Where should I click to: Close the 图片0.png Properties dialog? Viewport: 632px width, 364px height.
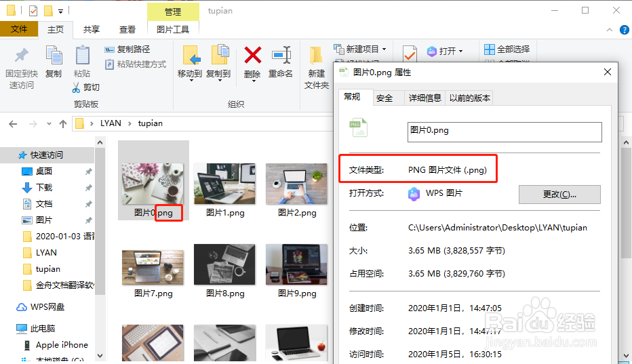(x=608, y=72)
